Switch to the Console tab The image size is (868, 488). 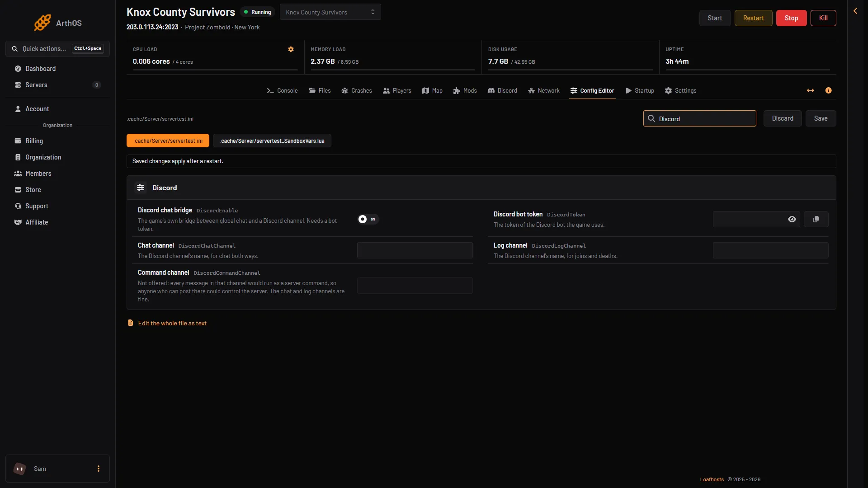point(282,91)
